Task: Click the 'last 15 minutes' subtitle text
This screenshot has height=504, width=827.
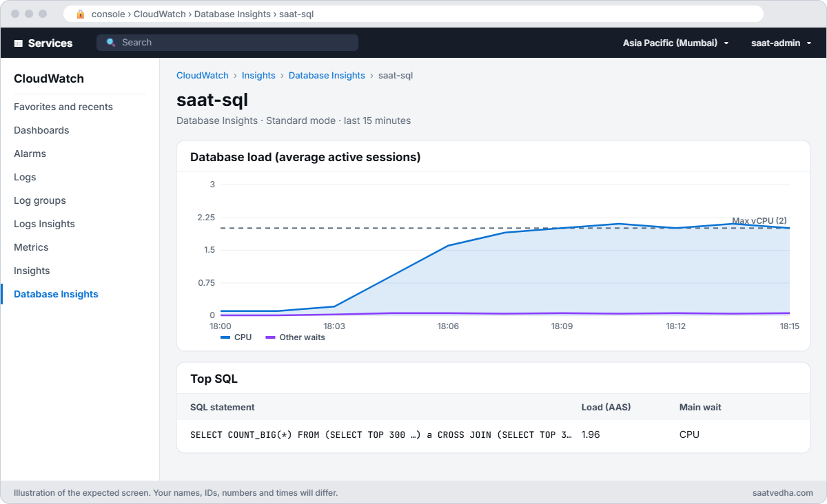Action: click(377, 120)
